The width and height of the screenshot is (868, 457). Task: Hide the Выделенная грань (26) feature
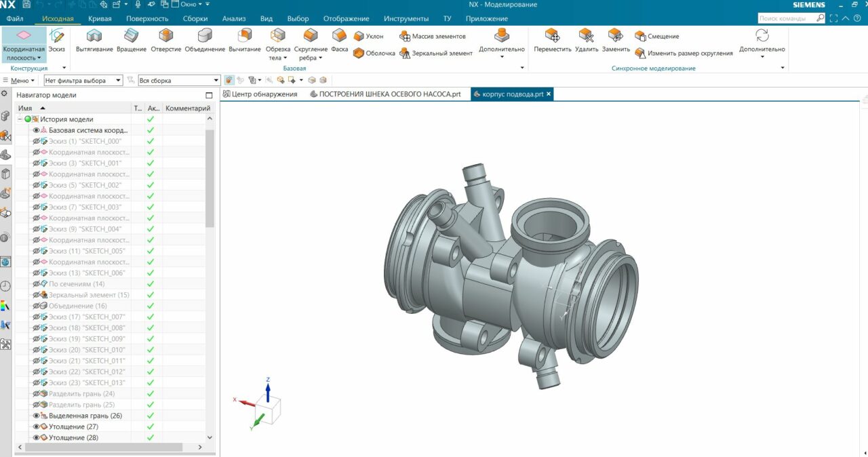coord(37,416)
